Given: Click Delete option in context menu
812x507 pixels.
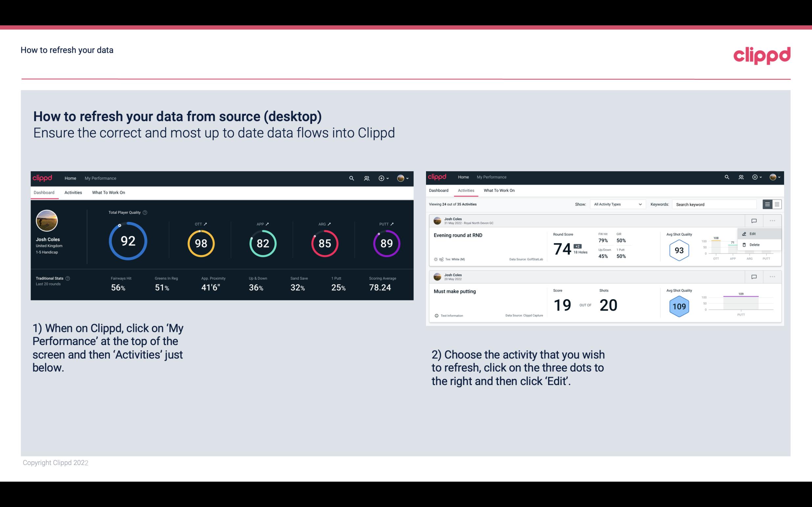Looking at the screenshot, I should coord(755,245).
